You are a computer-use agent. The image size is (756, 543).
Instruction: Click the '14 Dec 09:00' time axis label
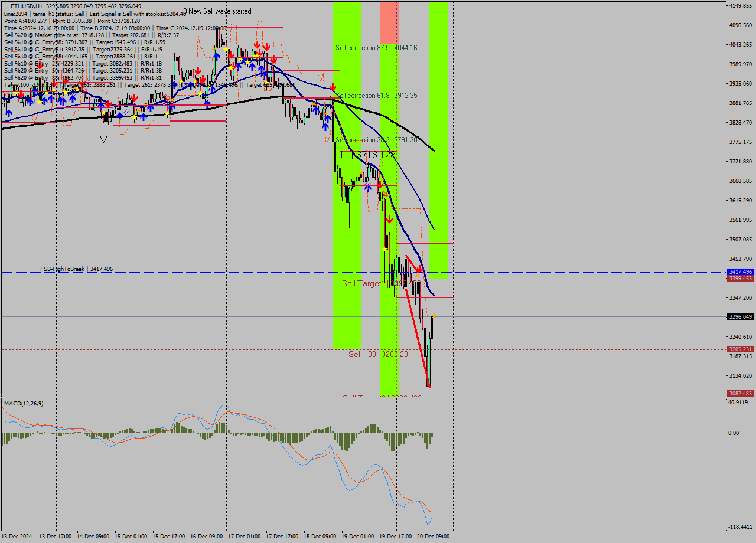[x=93, y=537]
